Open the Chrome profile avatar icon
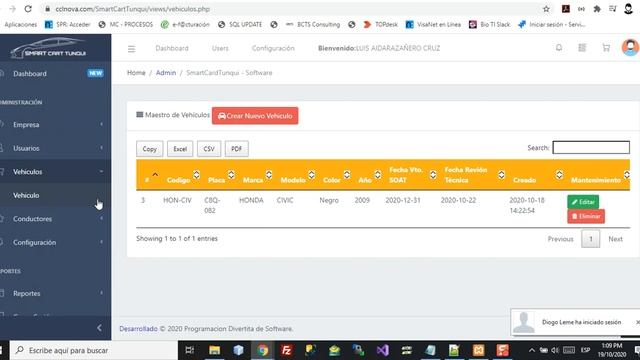The image size is (640, 360). (x=629, y=9)
